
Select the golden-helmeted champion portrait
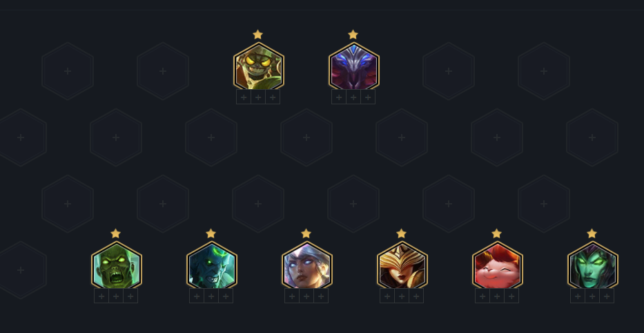click(x=402, y=265)
